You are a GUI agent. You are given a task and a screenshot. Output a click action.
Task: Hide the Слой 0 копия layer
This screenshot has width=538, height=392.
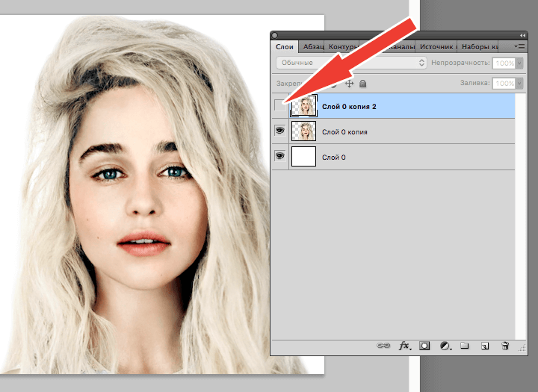281,131
